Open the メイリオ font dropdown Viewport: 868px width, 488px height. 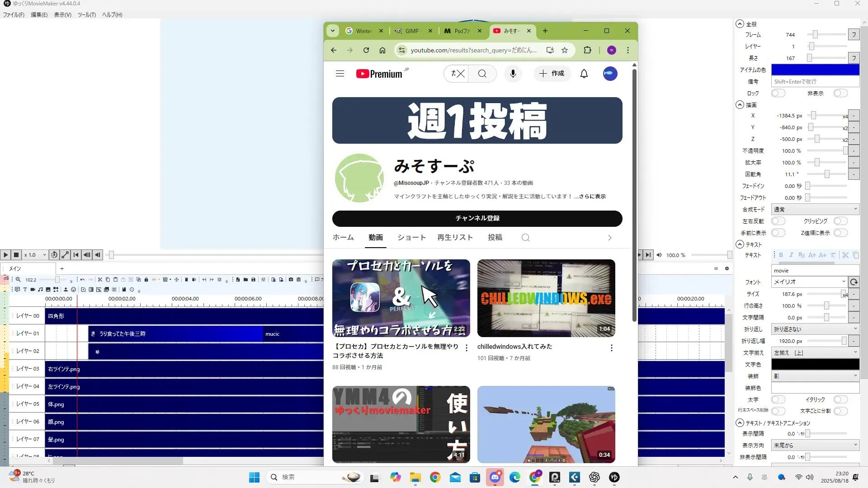click(x=809, y=282)
